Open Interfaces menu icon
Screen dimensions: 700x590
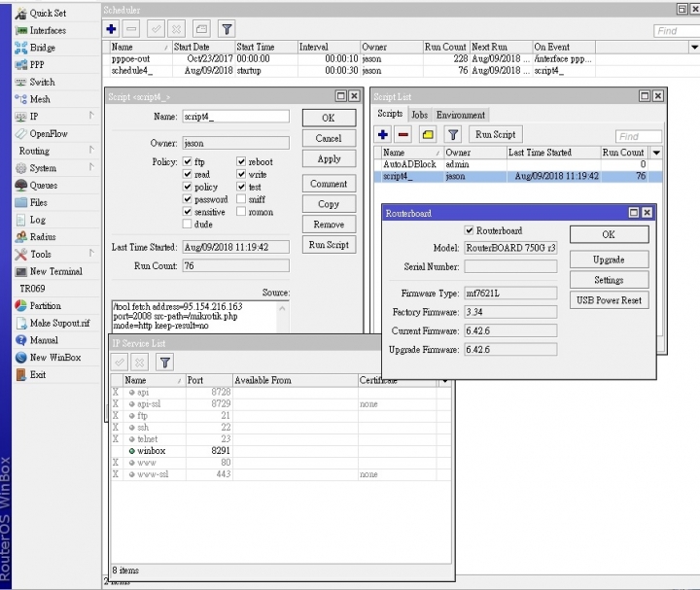pos(21,31)
